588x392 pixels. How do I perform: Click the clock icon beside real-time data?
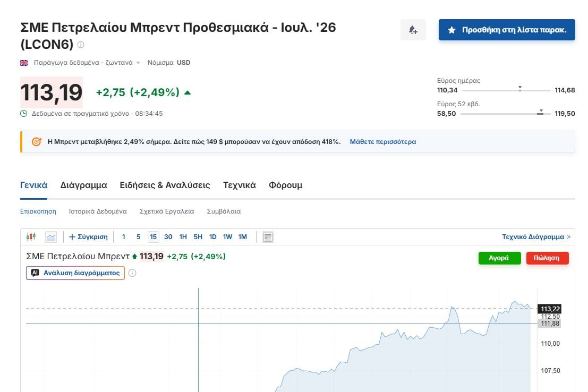point(23,113)
